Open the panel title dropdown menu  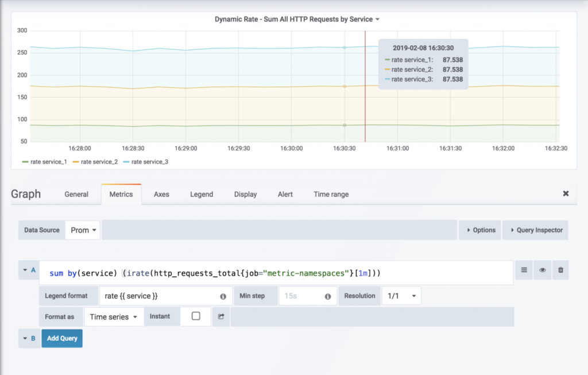(x=297, y=20)
